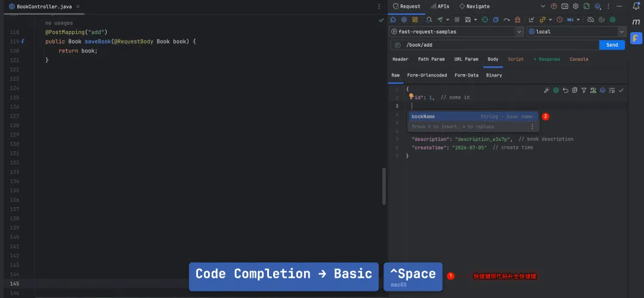Open the Response tab

tap(547, 59)
